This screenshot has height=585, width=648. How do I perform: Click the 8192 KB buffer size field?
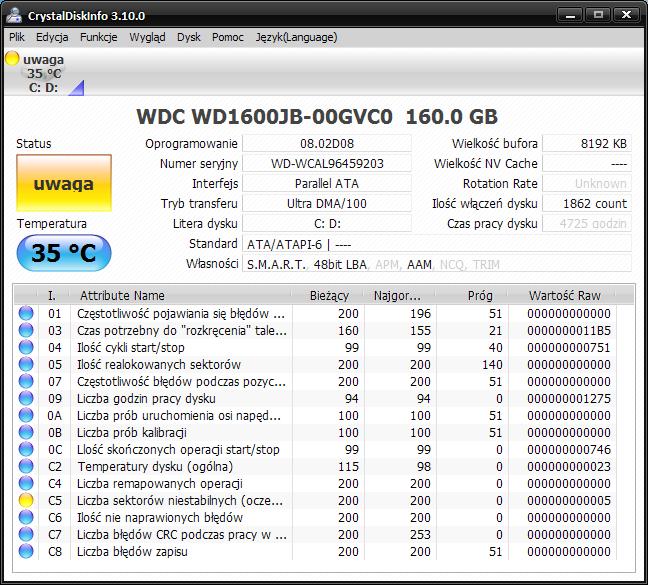tap(587, 143)
